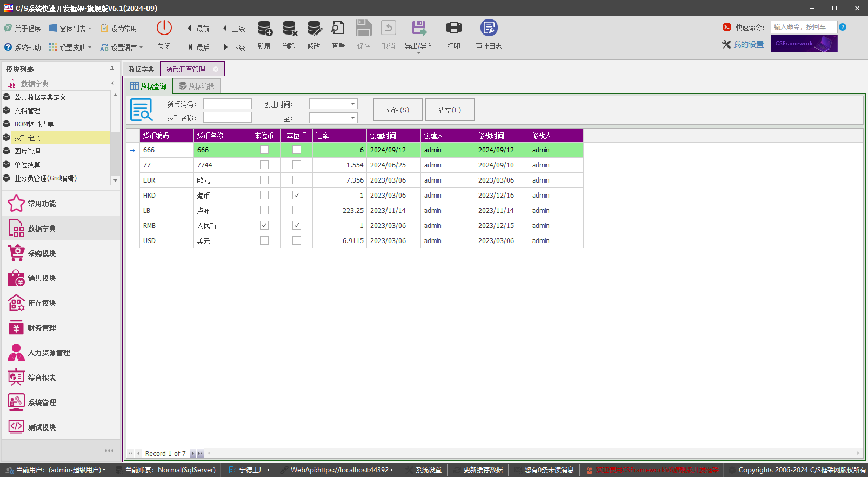868x477 pixels.
Task: Open the 销售模块 sales module
Action: tap(61, 278)
